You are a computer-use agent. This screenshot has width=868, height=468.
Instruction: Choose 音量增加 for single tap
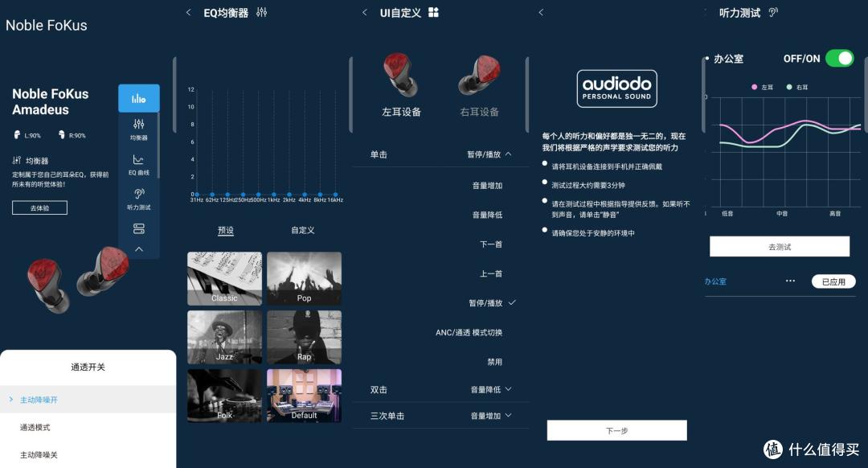pyautogui.click(x=487, y=186)
